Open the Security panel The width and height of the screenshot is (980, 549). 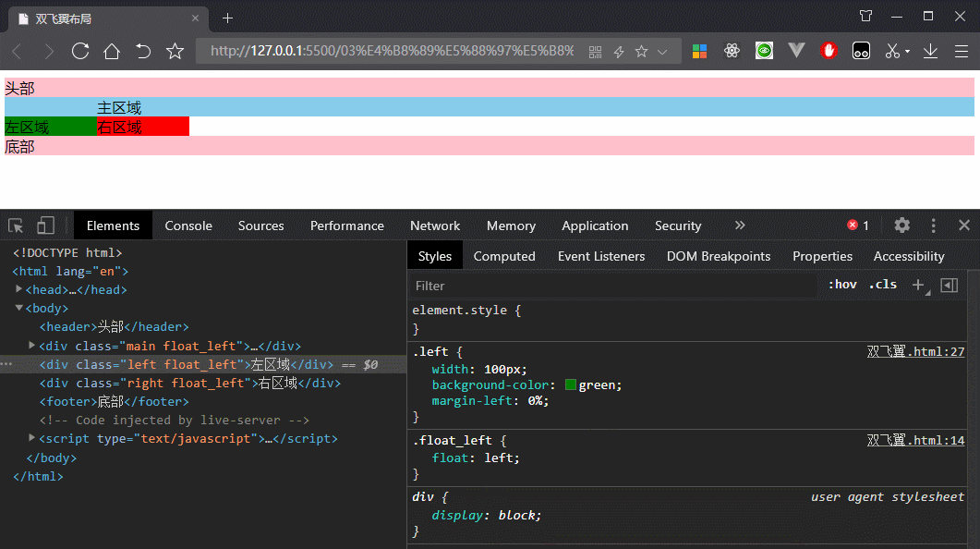(x=678, y=226)
